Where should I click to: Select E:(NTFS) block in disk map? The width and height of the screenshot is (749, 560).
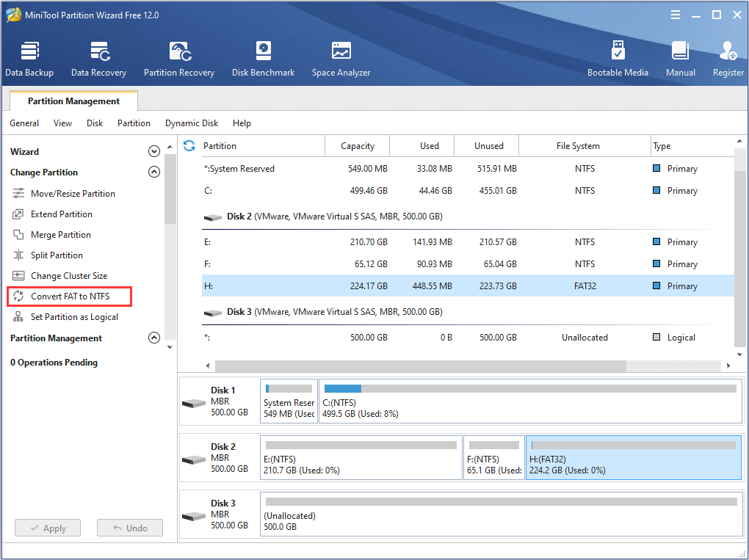pyautogui.click(x=361, y=458)
